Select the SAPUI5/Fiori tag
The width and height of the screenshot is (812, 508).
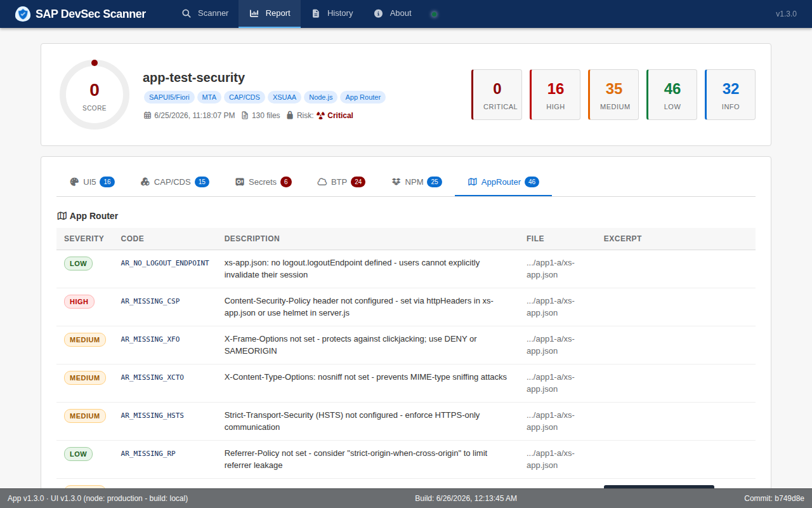coord(169,97)
